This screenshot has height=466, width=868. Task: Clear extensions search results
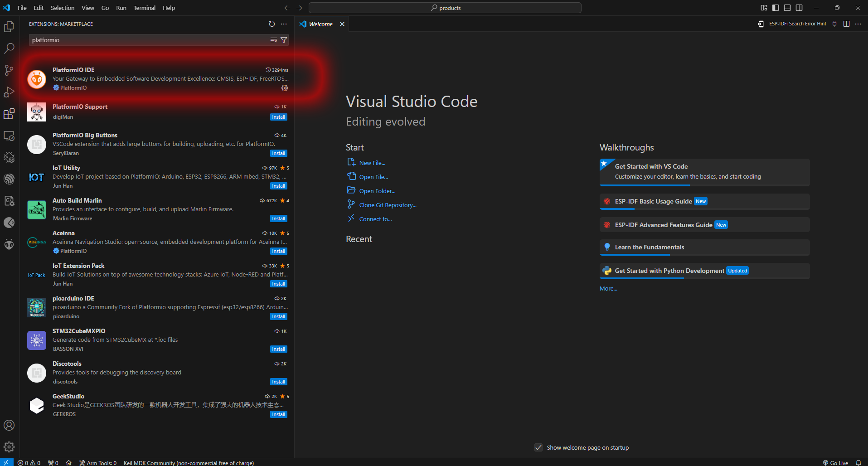click(x=274, y=40)
